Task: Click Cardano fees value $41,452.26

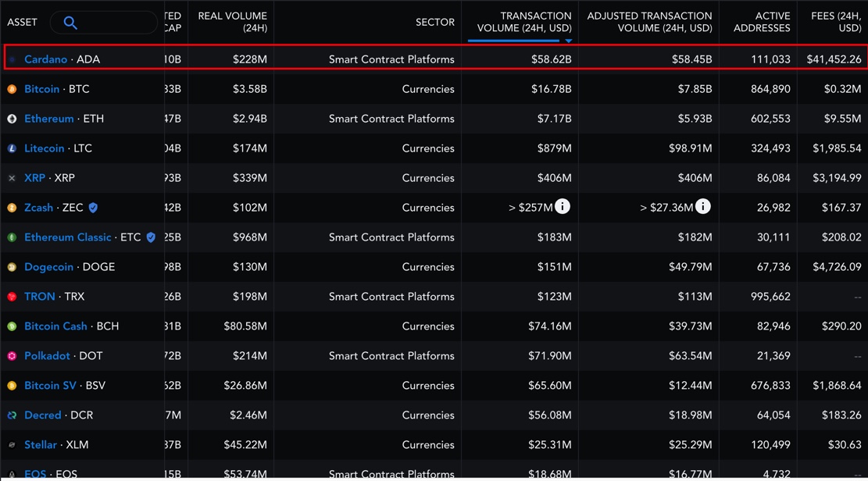Action: (x=834, y=59)
